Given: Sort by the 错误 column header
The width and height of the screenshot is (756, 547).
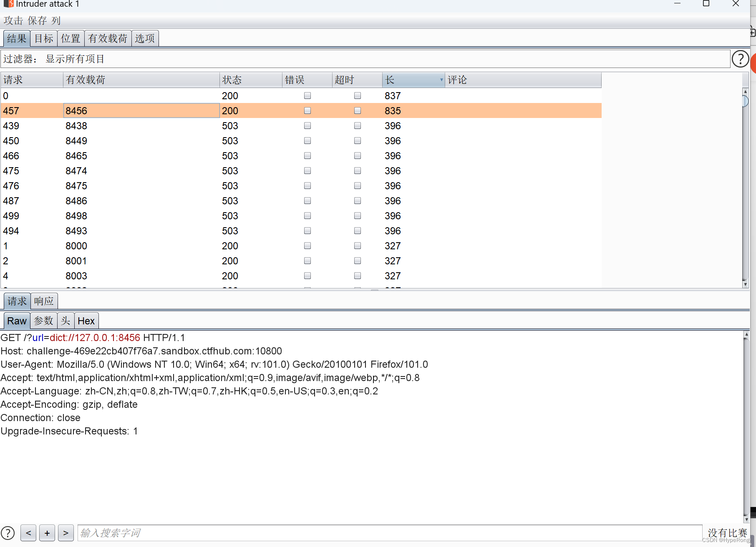Looking at the screenshot, I should [x=307, y=80].
